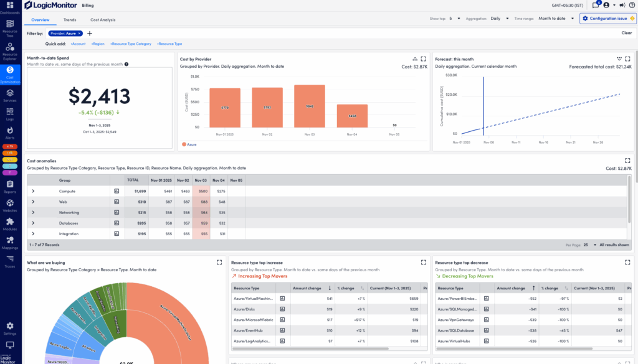Open notifications via the chat icon with badge

point(596,6)
